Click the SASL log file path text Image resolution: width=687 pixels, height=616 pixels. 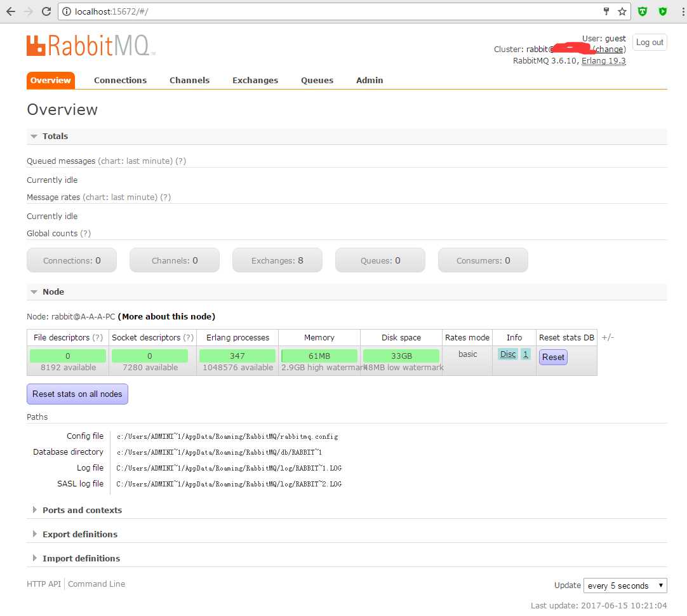pos(229,484)
